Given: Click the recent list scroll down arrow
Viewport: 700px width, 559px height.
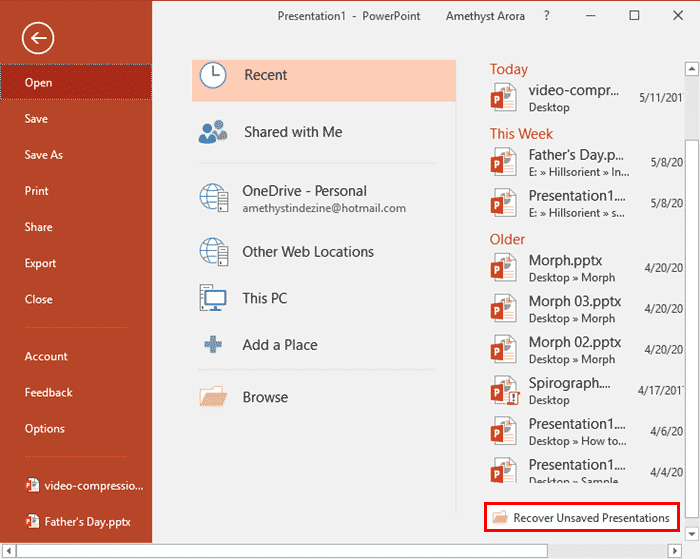Looking at the screenshot, I should [692, 533].
